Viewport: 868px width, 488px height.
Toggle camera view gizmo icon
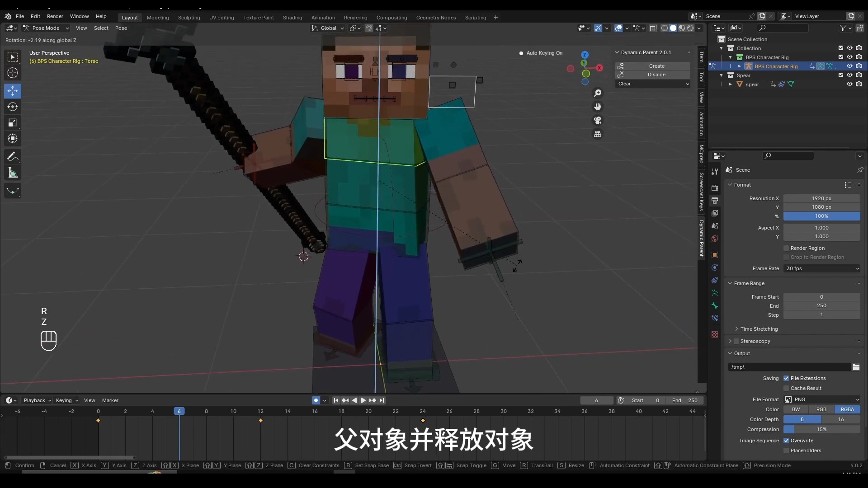pos(598,120)
